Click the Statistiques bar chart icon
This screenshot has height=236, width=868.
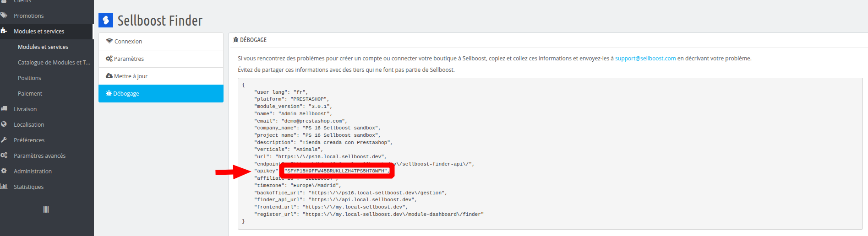point(4,187)
